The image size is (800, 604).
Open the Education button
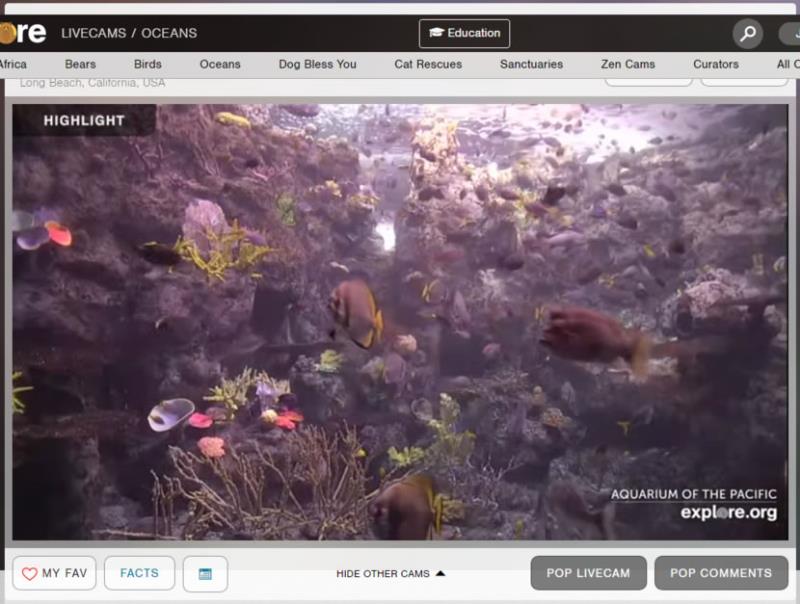click(x=464, y=33)
